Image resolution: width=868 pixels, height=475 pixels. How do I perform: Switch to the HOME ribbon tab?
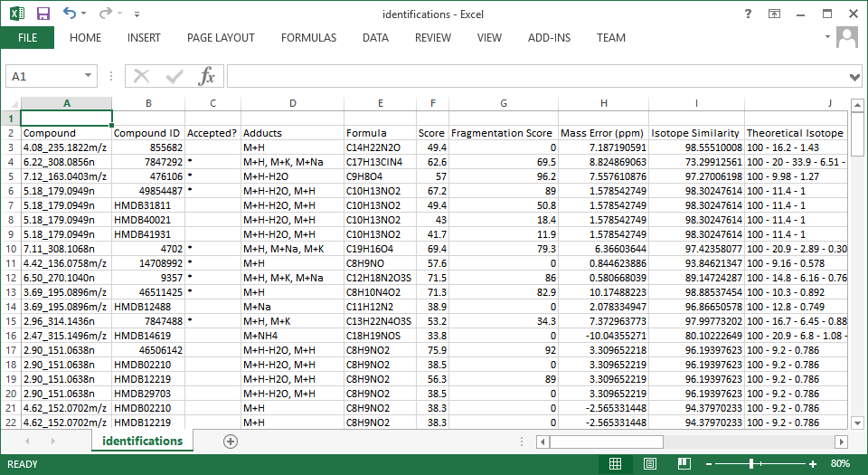(85, 38)
